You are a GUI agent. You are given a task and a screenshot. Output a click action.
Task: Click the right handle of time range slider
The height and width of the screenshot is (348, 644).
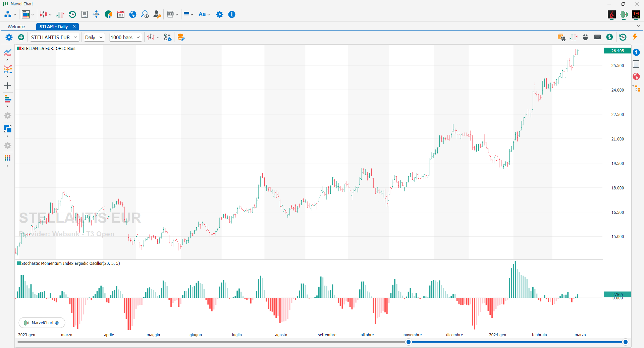pos(625,342)
